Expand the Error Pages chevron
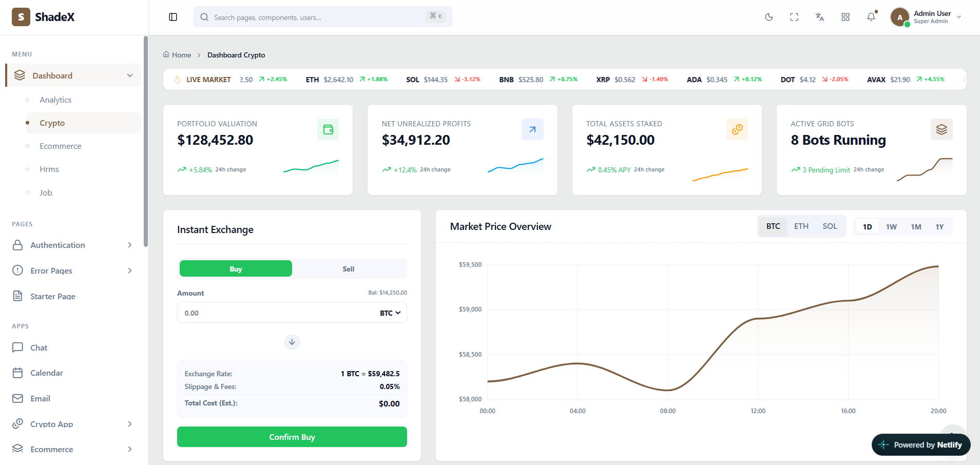This screenshot has width=980, height=465. [130, 270]
